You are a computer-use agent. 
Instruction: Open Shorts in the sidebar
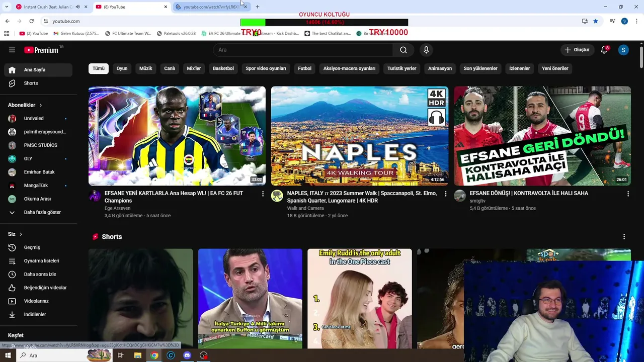pos(38,83)
